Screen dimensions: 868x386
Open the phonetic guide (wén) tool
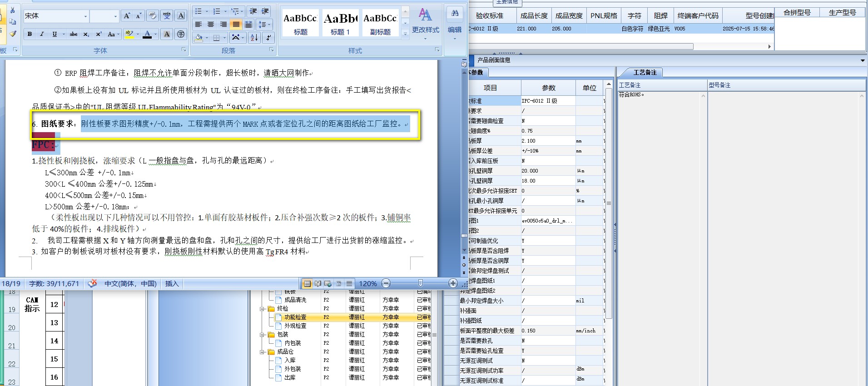click(x=167, y=16)
